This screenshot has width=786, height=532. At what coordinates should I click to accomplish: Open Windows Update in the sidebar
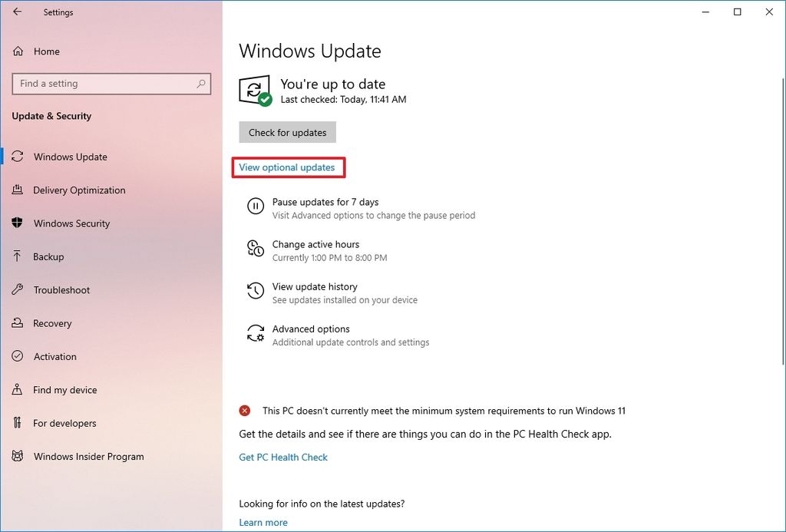click(x=70, y=157)
